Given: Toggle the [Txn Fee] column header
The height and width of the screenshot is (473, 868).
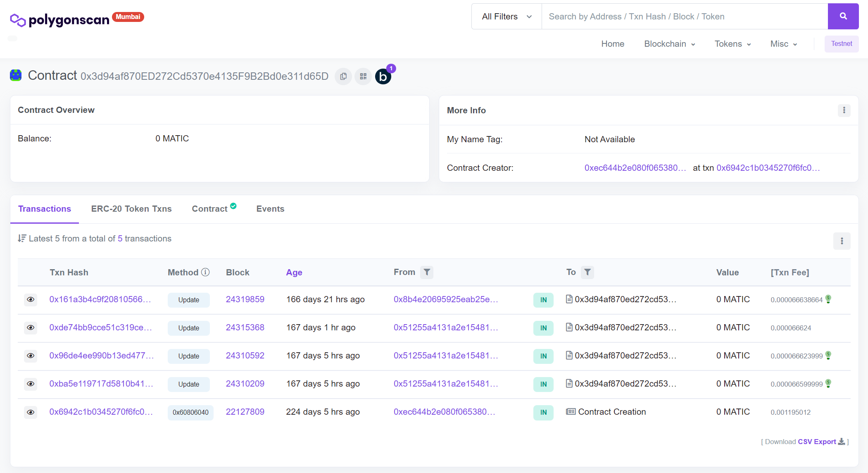Looking at the screenshot, I should coord(790,272).
